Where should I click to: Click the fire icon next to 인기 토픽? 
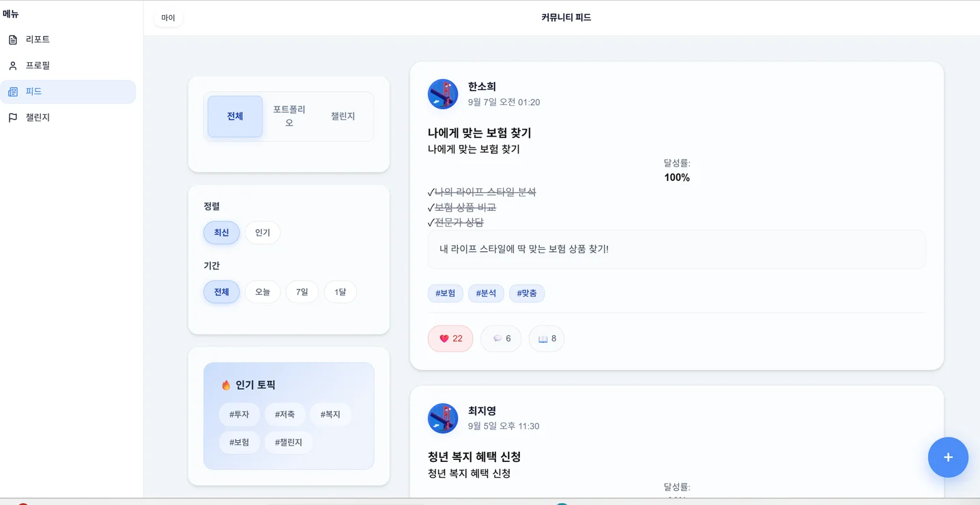coord(227,384)
